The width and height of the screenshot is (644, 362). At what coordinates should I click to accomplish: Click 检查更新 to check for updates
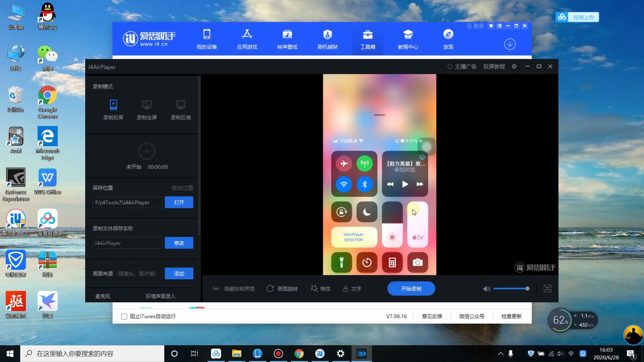(511, 316)
